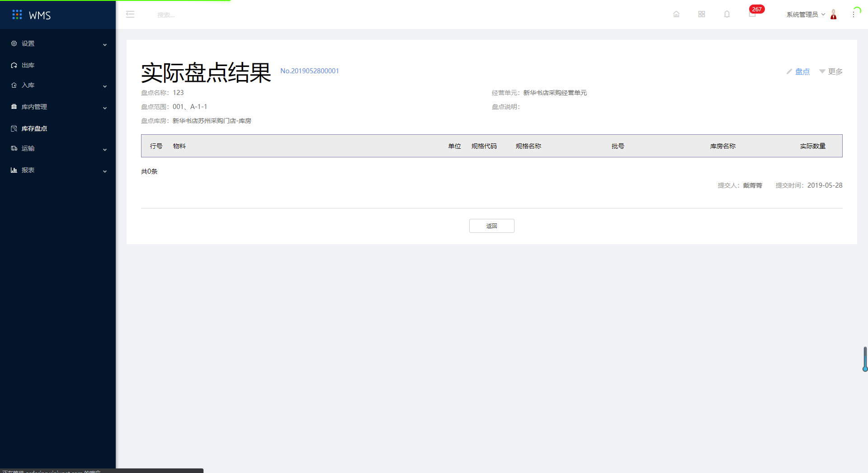Click the pencil icon beside 盘点
This screenshot has width=868, height=473.
pos(789,71)
